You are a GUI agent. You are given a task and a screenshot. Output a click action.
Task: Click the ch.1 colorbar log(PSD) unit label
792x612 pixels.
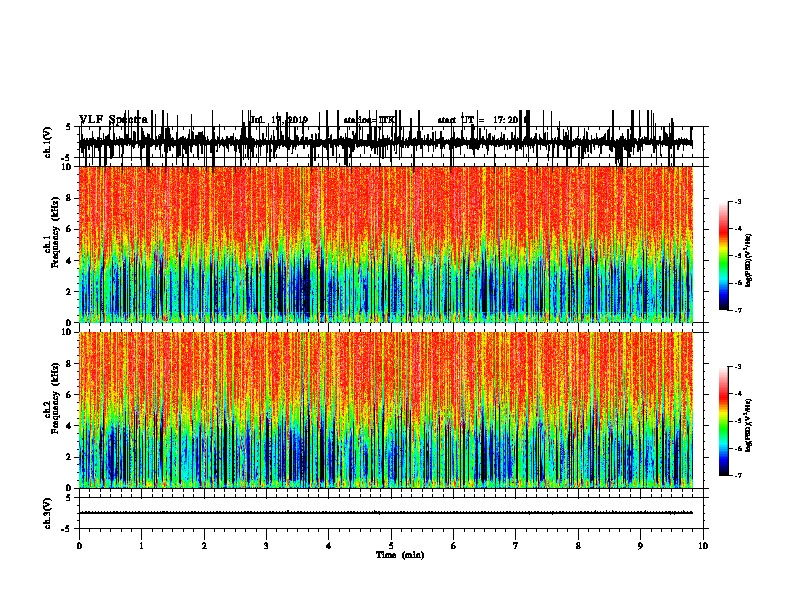tap(748, 260)
